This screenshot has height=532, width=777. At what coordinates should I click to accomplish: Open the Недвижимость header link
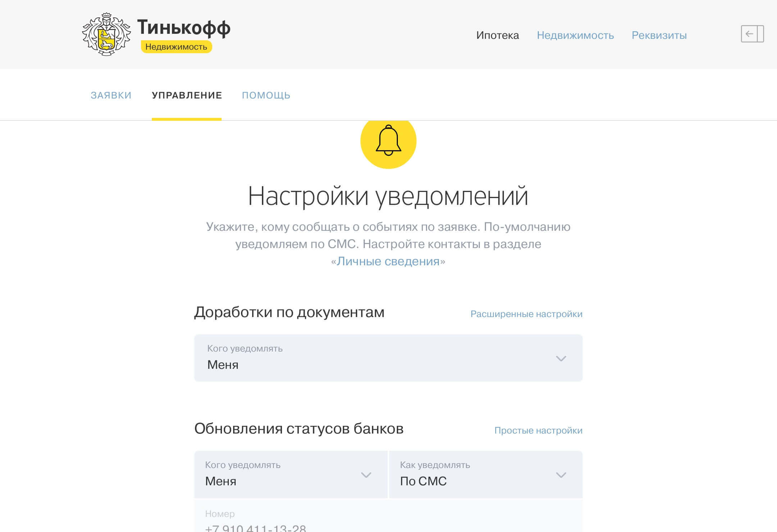[575, 35]
